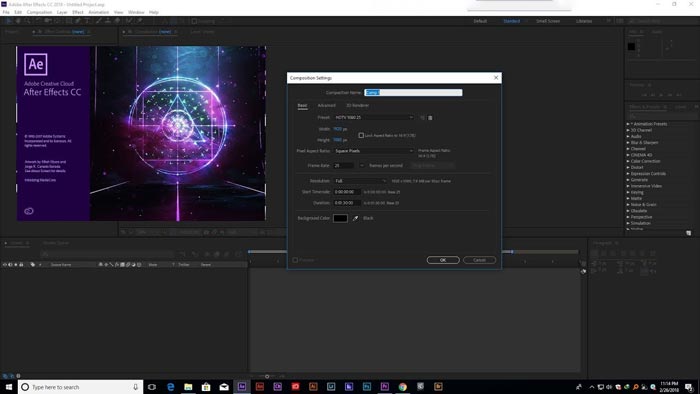Screen dimensions: 700x394
Task: Select the Brush tool
Action: pyautogui.click(x=99, y=21)
